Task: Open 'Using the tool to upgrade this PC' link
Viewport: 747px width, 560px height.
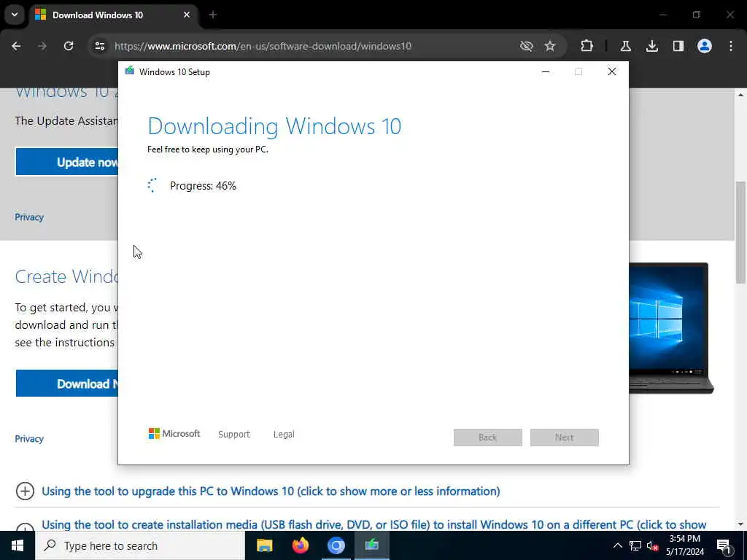Action: point(271,491)
